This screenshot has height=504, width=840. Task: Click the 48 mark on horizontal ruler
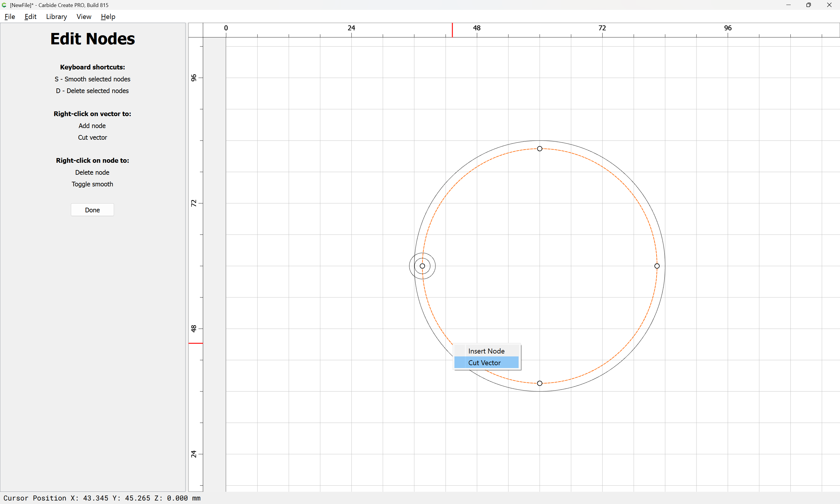tap(477, 28)
